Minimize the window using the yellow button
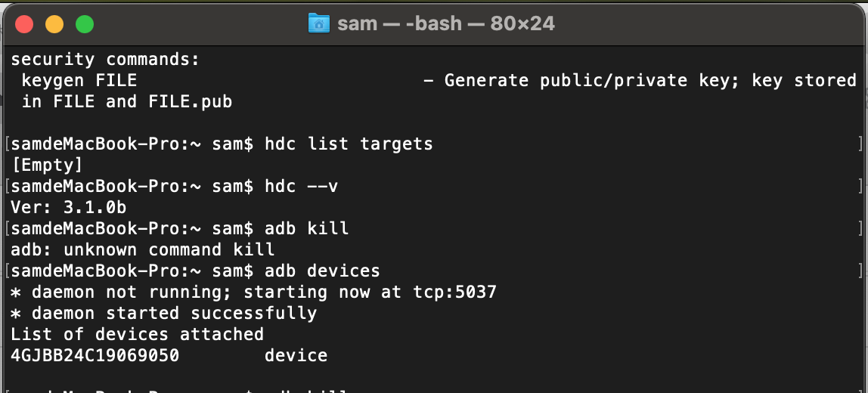 [x=54, y=24]
